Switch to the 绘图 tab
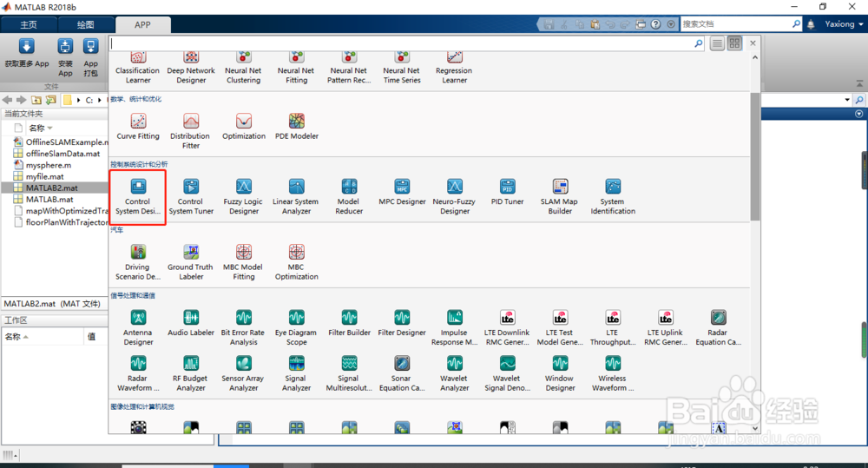The image size is (868, 468). click(85, 25)
